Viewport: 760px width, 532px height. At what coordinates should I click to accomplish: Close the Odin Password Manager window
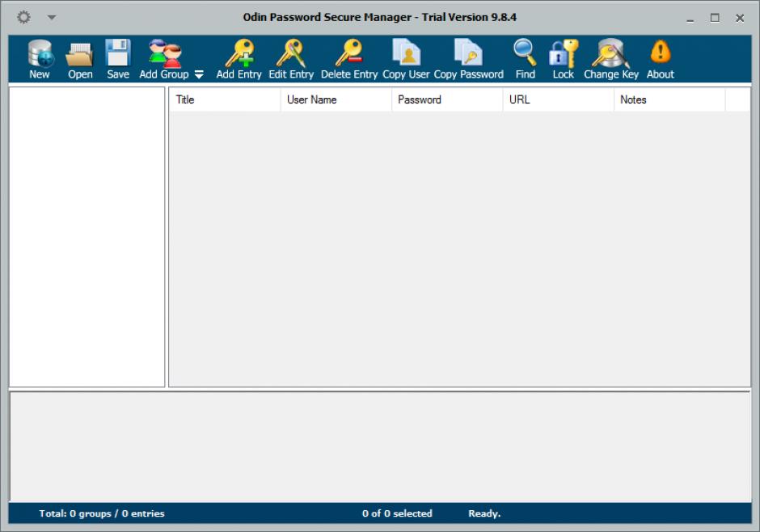point(740,18)
